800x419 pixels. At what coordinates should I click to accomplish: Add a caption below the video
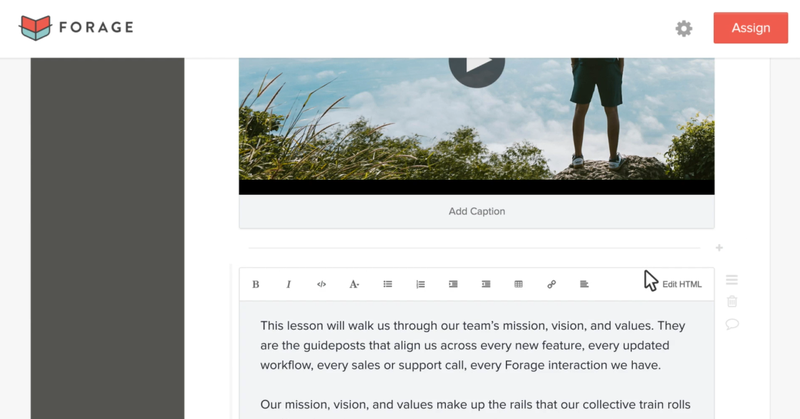point(477,211)
